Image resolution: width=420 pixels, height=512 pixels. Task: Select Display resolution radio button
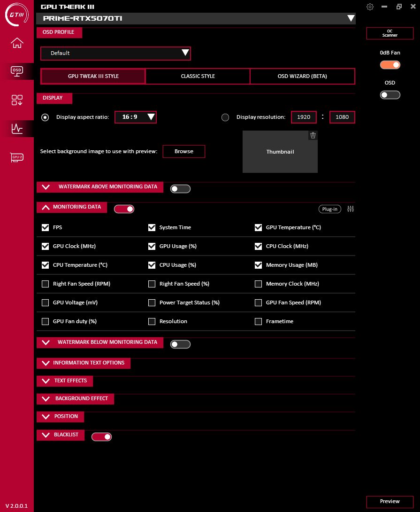(x=225, y=117)
